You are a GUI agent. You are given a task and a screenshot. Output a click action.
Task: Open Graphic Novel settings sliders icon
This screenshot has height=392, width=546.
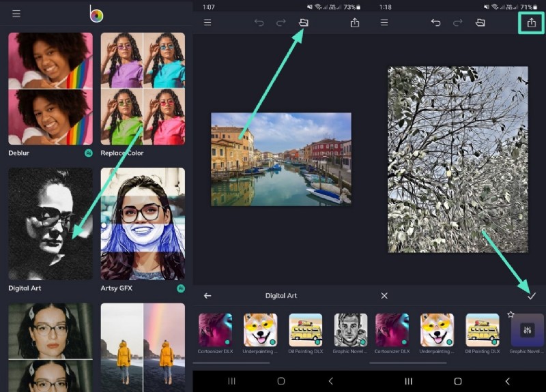click(527, 330)
